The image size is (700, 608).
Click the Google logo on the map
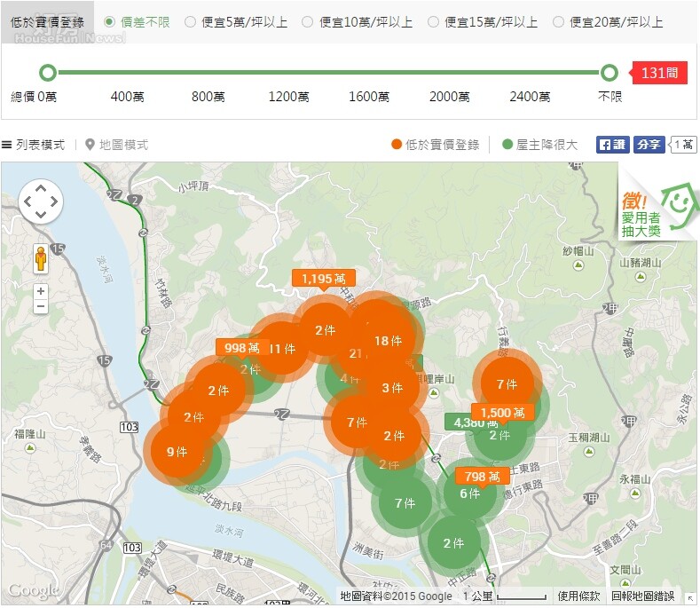[34, 591]
